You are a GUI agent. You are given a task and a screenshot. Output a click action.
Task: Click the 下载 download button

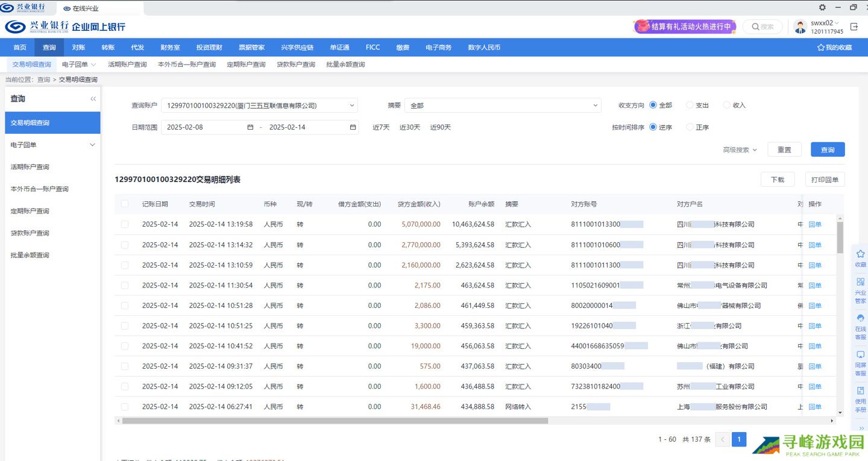pyautogui.click(x=778, y=180)
